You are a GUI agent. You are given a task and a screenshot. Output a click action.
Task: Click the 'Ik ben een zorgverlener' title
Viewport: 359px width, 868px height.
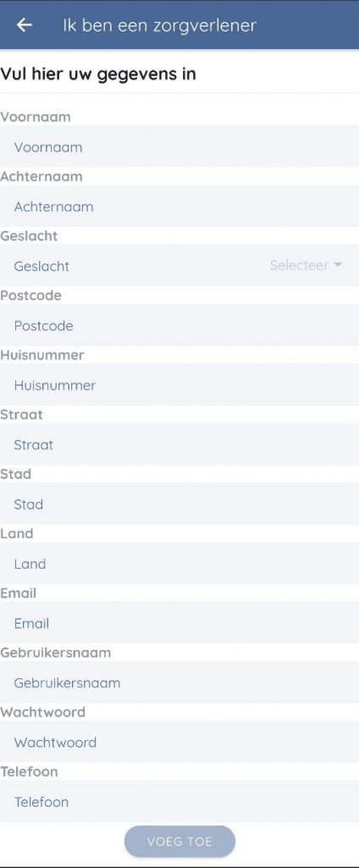click(x=159, y=25)
